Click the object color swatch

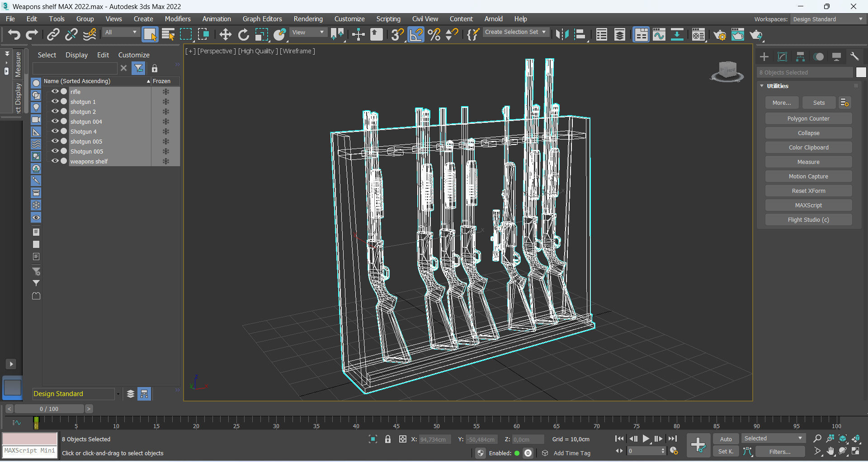861,72
